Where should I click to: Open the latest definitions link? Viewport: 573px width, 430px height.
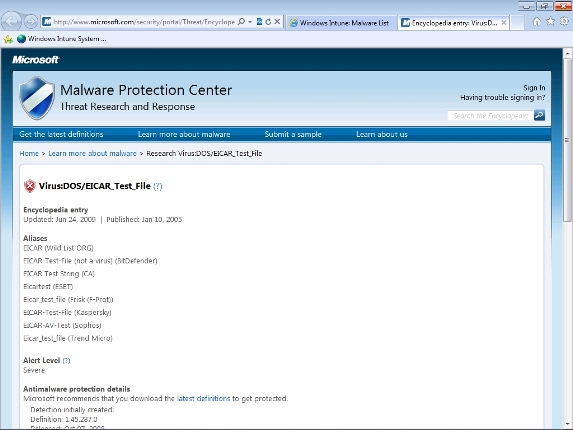coord(204,398)
